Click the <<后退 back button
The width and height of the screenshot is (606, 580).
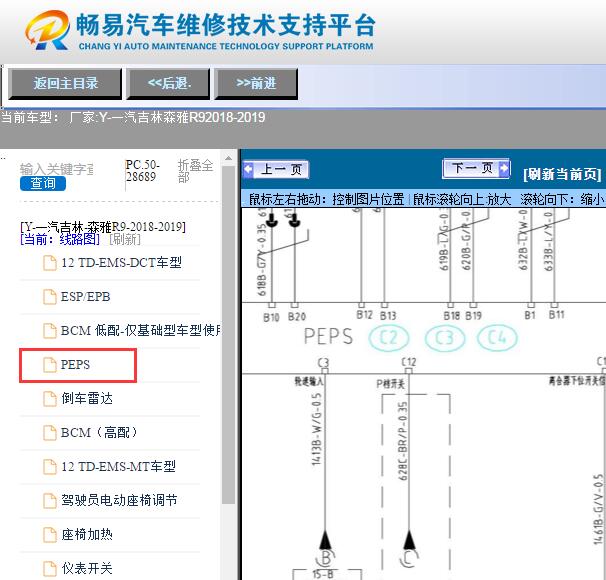point(169,83)
